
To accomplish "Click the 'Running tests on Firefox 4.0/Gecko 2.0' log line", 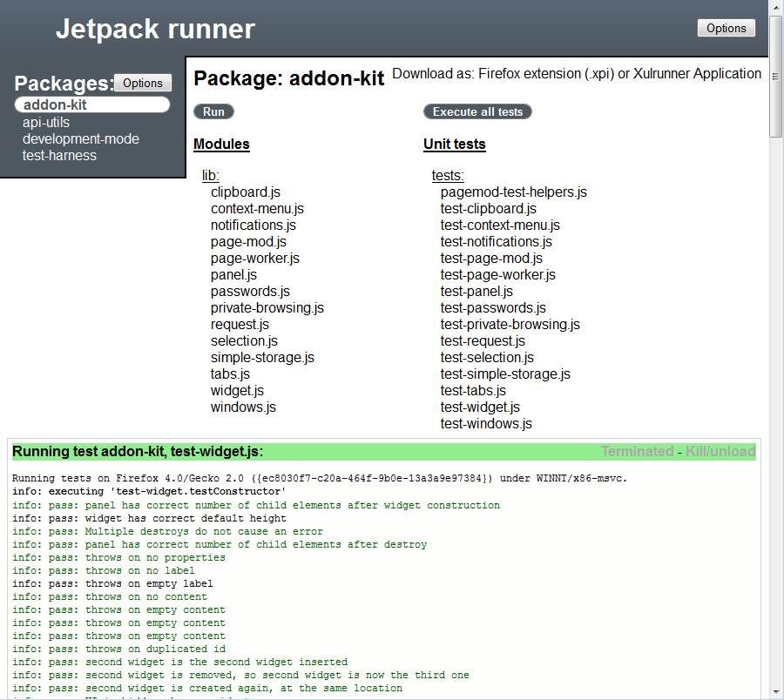I will (320, 478).
